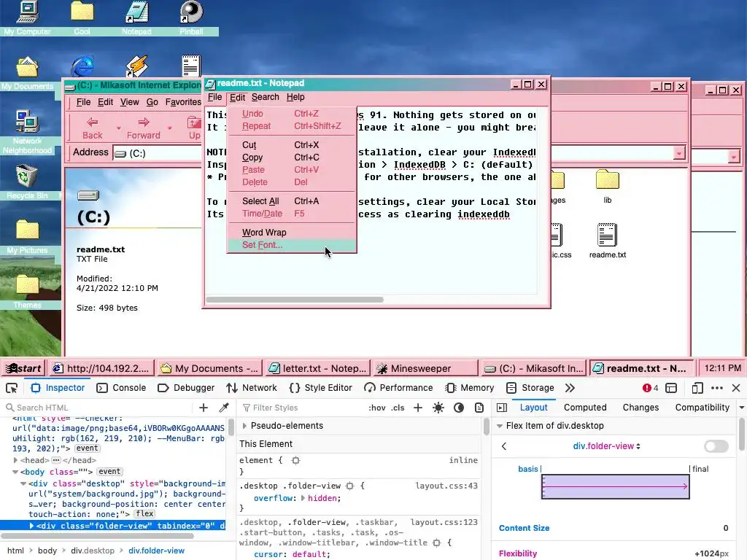
Task: Expand the selected div.folder-view node
Action: tap(31, 526)
